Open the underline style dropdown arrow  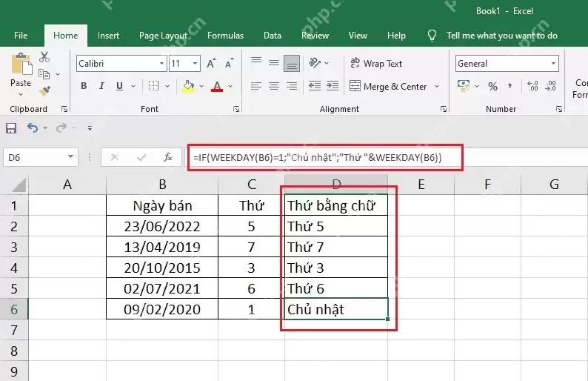pyautogui.click(x=133, y=86)
